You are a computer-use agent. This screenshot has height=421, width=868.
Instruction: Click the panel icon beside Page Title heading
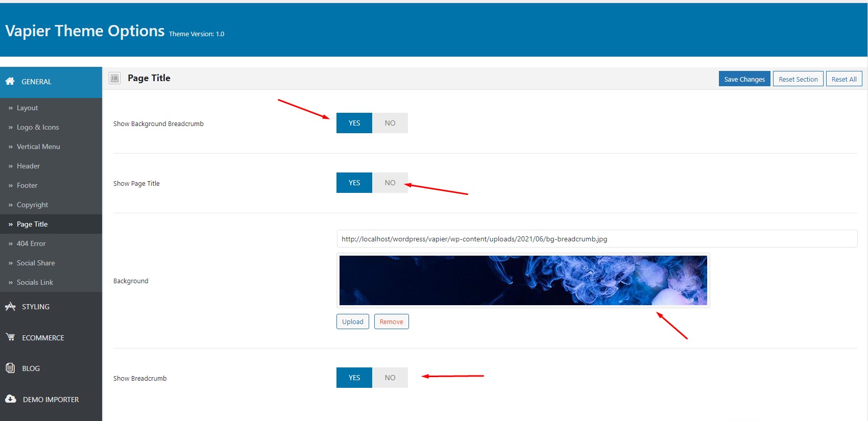[x=115, y=78]
